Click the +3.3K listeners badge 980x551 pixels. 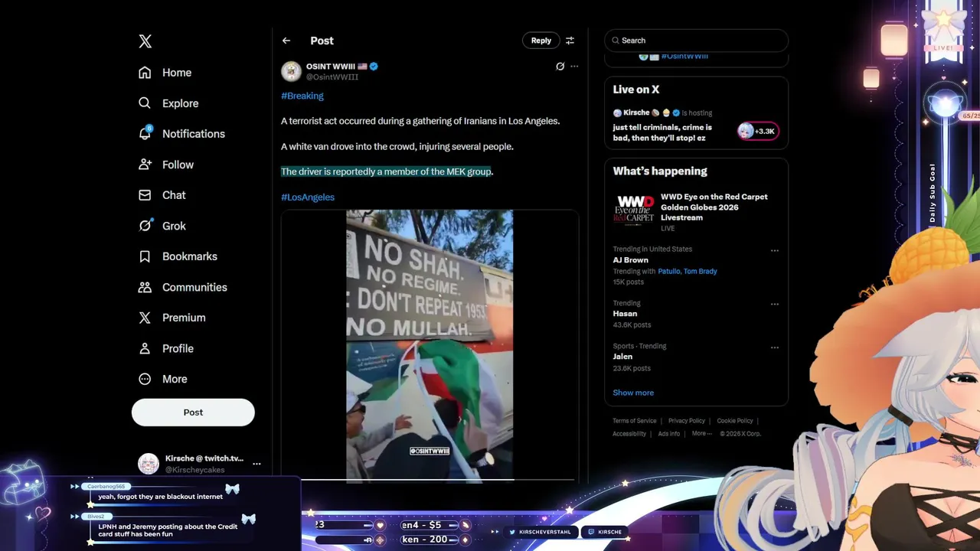click(x=758, y=131)
